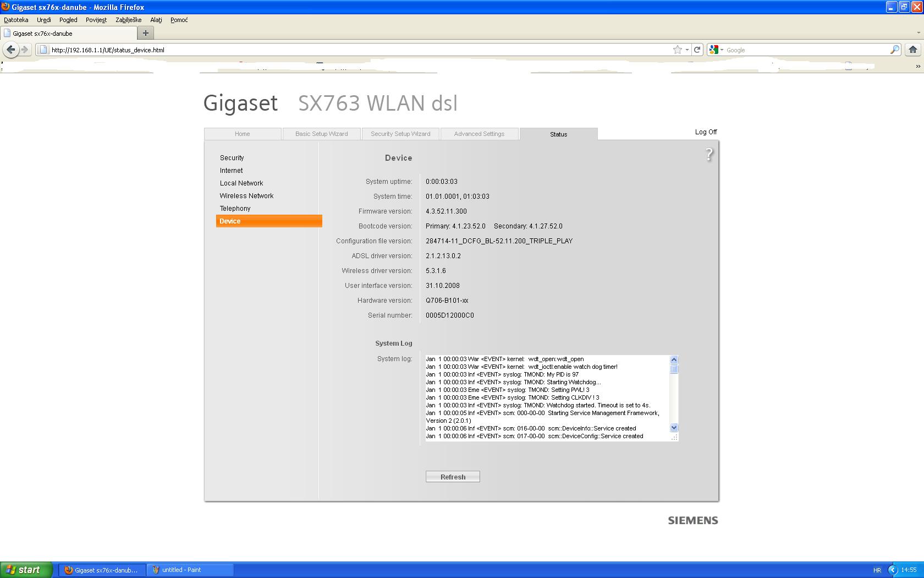Screen dimensions: 924x578
Task: Click the firmware version 4.3.52.11.300
Action: click(x=446, y=211)
